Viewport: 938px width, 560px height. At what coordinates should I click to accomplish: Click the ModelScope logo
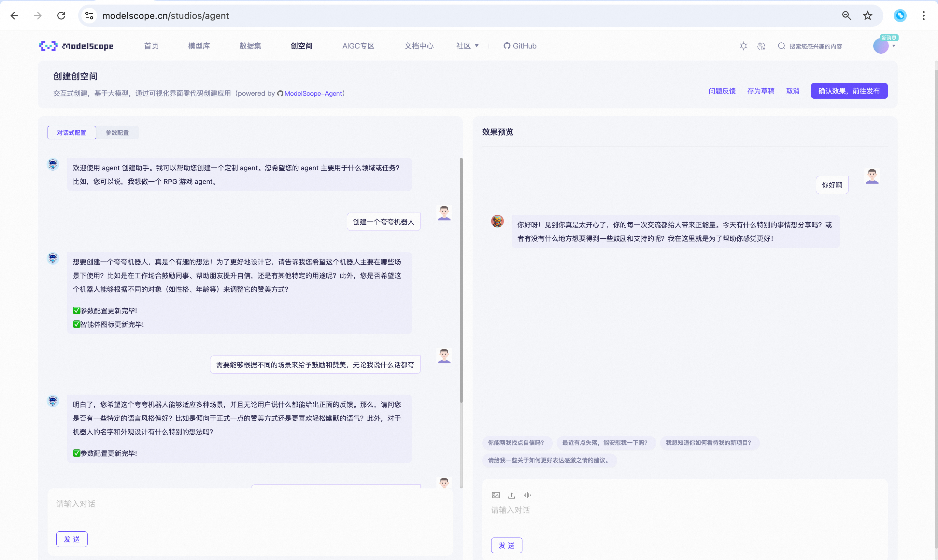(x=76, y=46)
